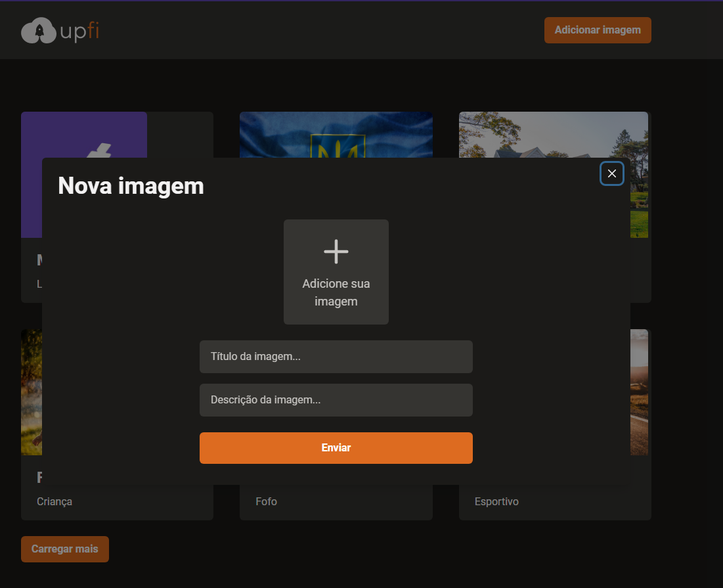723x588 pixels.
Task: Submit the form with Enviar
Action: tap(336, 448)
